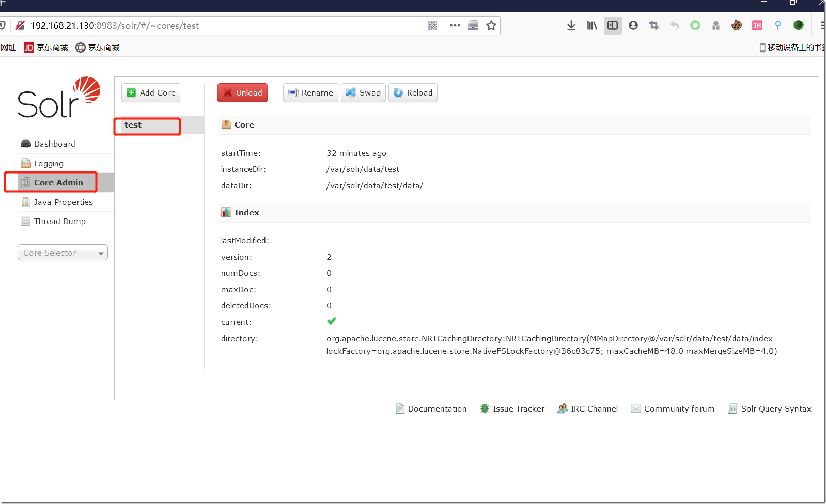Screen dimensions: 826x504
Task: Click the blue pin extension icon
Action: 778,25
